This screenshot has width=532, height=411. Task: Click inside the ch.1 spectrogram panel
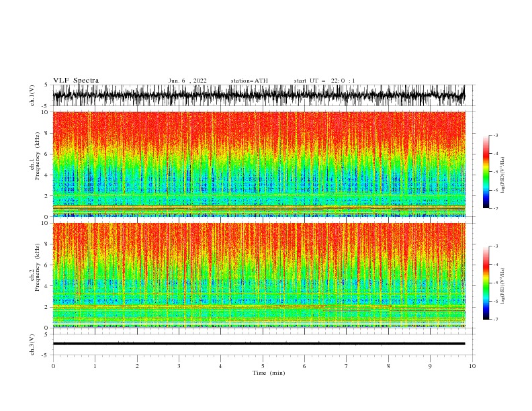259,164
